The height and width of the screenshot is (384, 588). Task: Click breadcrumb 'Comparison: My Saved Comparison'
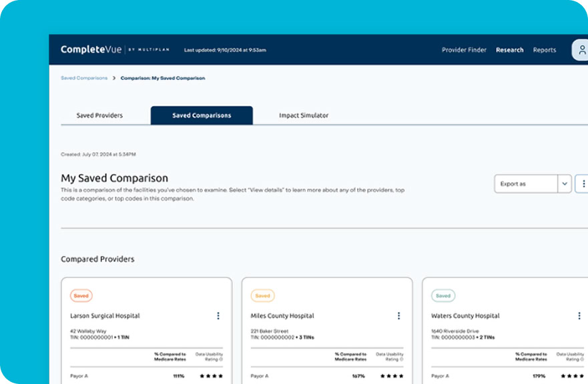163,78
